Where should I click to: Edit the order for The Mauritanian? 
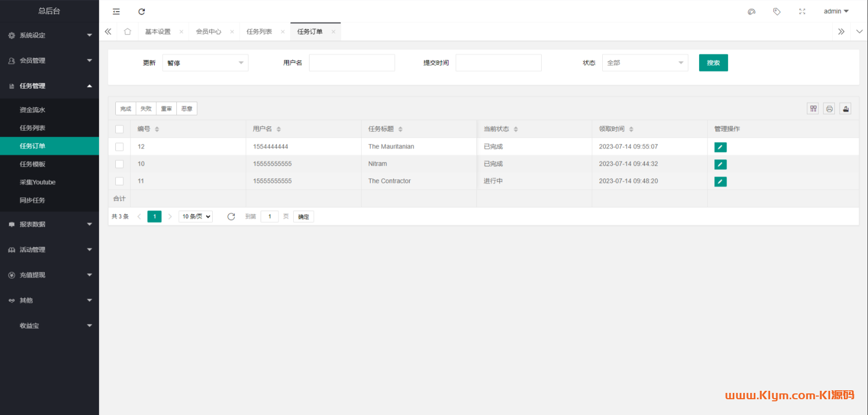(x=720, y=147)
